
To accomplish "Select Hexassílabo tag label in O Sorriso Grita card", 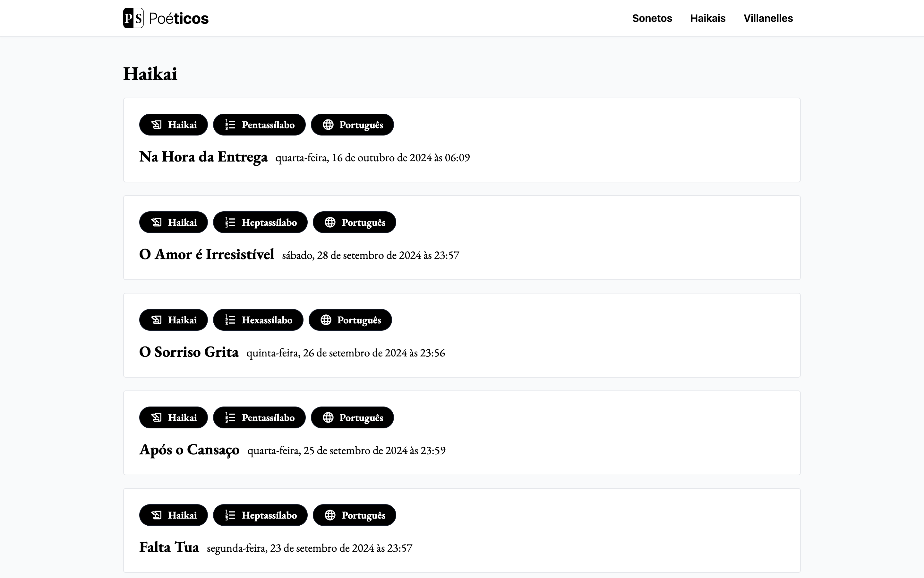I will (267, 320).
